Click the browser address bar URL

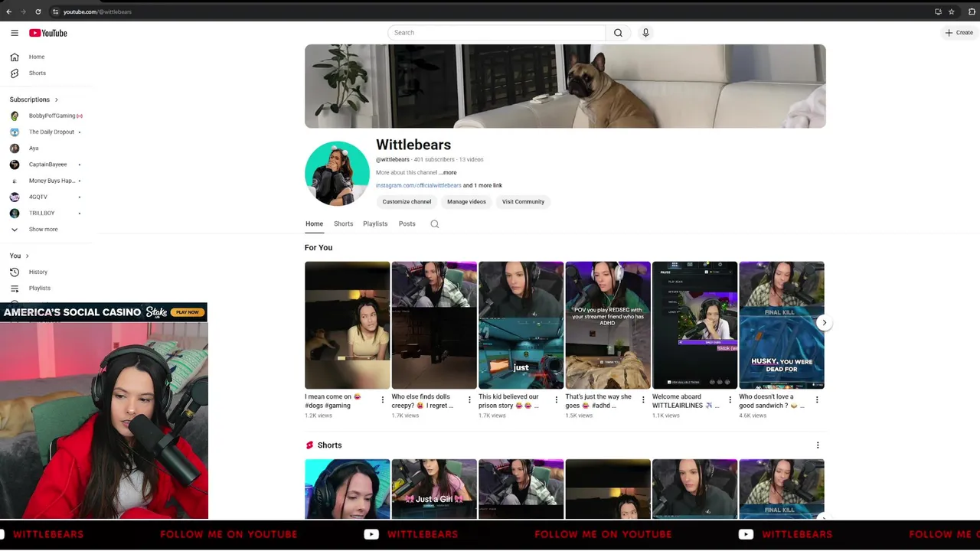click(x=97, y=11)
